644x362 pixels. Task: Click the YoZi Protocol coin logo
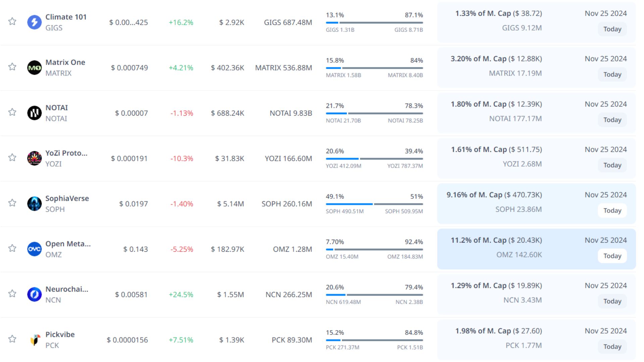click(x=34, y=158)
